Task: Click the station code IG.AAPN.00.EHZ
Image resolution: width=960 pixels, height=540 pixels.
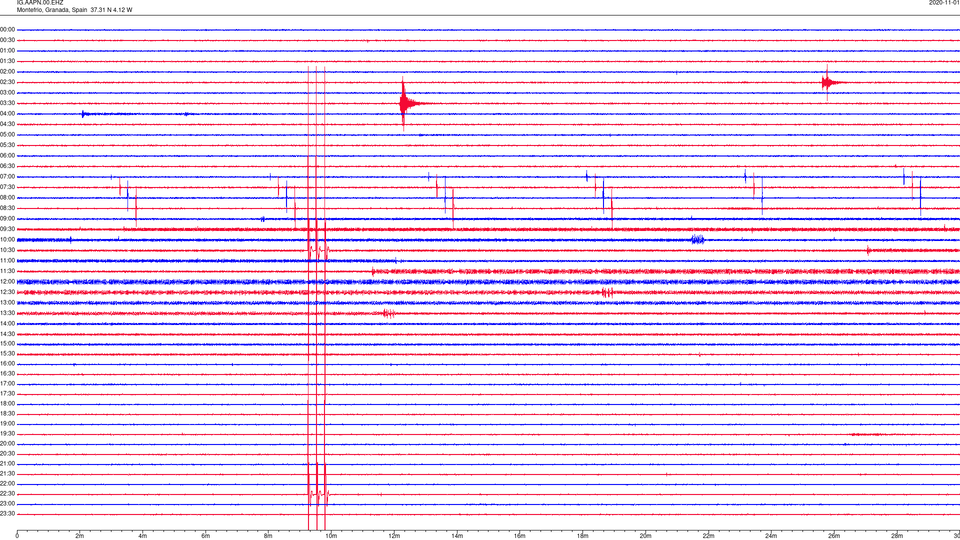Action: coord(40,3)
